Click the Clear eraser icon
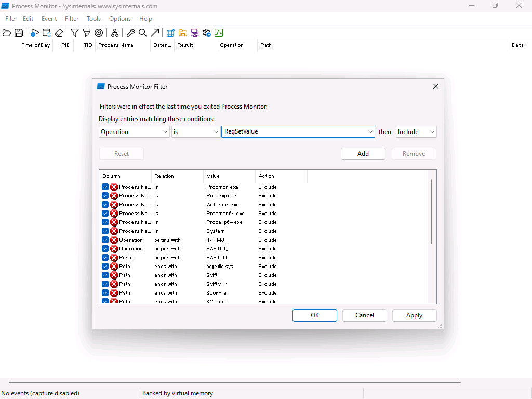The height and width of the screenshot is (399, 532). [x=59, y=33]
